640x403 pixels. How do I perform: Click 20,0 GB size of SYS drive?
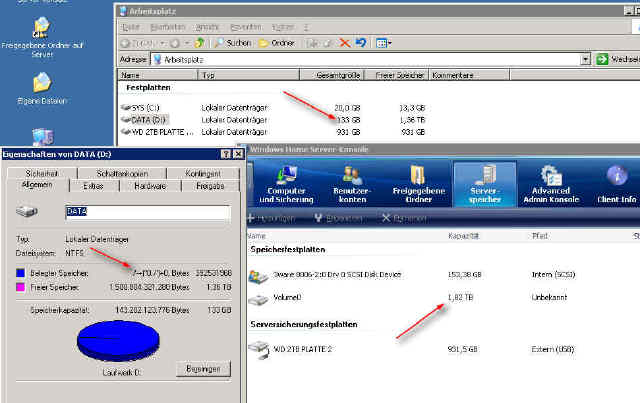(347, 108)
